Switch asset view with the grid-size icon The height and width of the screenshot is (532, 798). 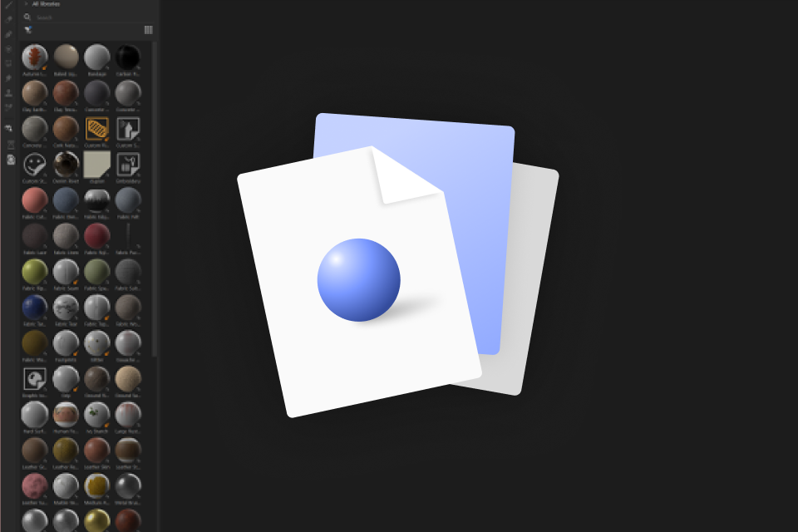click(x=148, y=30)
